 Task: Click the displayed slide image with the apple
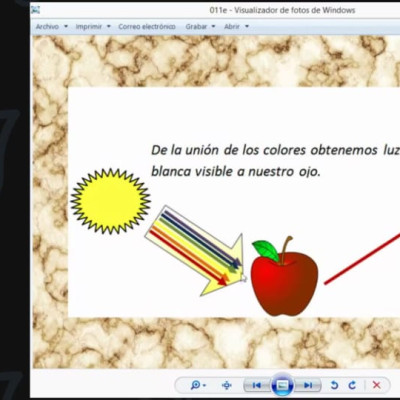216,202
